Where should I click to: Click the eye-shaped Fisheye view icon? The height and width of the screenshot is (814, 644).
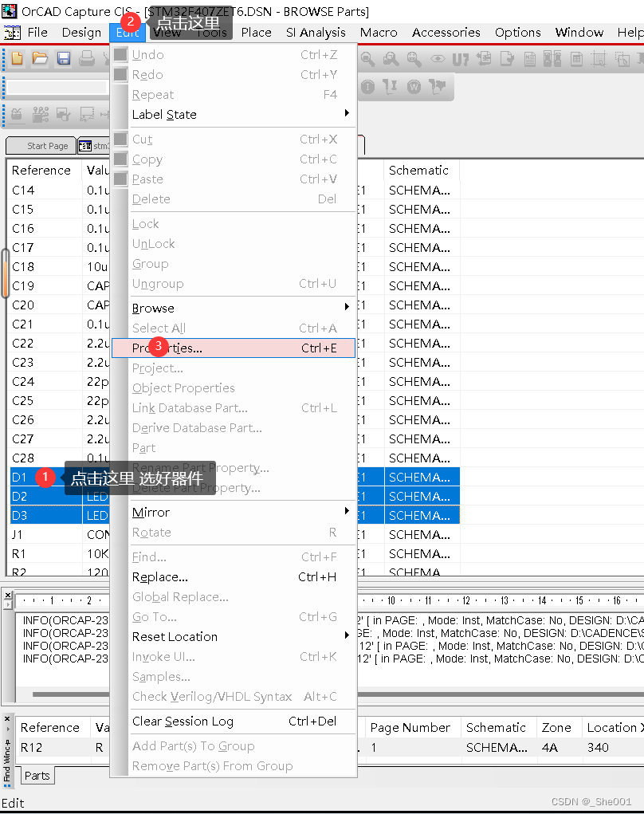tap(438, 59)
